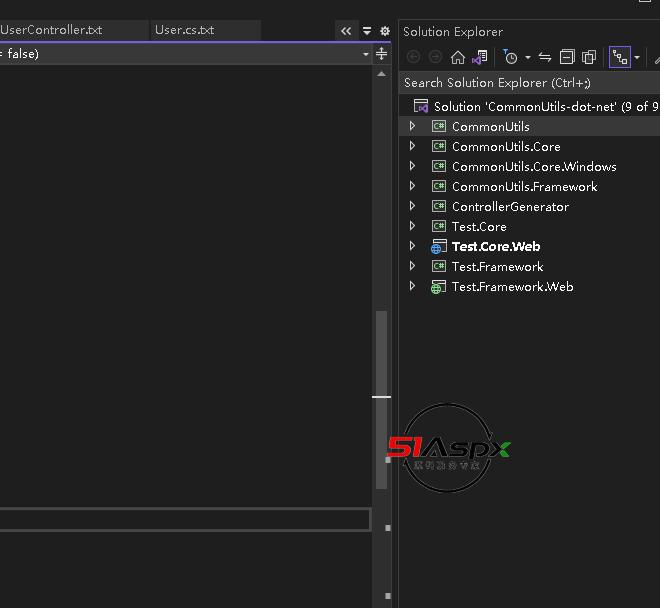The image size is (660, 608).
Task: Click the editor split window handle
Action: [381, 53]
